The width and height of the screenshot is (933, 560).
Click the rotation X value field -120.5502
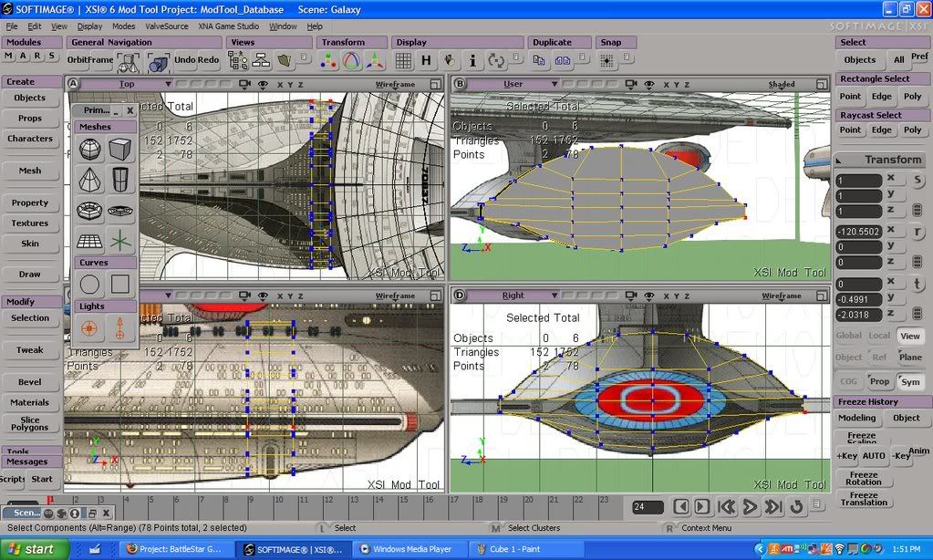pos(858,232)
